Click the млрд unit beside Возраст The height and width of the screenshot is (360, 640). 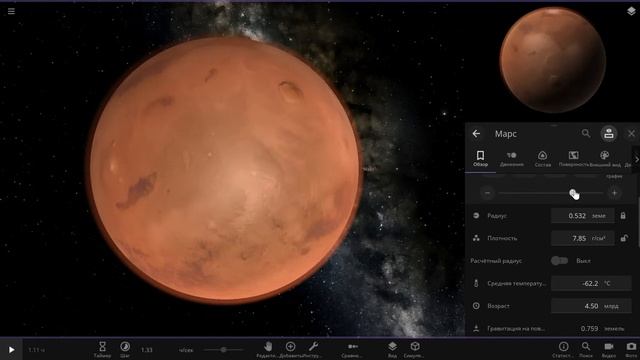611,306
